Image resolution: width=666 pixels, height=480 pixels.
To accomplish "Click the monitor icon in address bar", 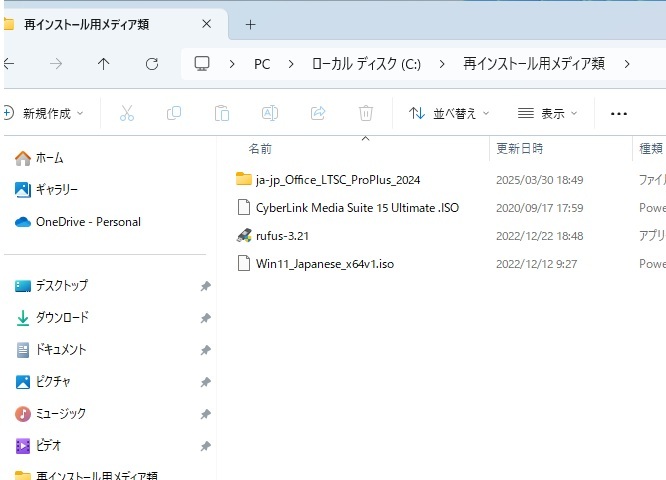I will (x=202, y=64).
